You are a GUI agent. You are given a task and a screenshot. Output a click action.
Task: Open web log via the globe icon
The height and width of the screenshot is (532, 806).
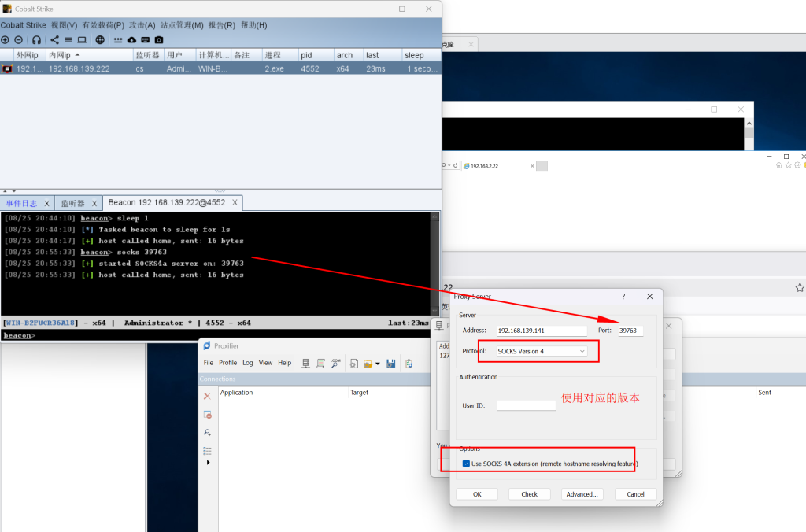click(x=100, y=39)
